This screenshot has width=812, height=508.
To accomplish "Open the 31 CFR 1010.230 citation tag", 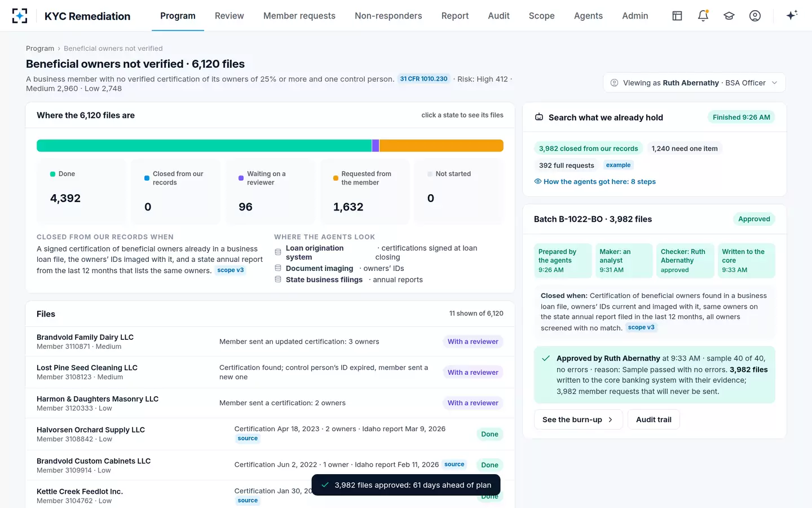I will point(423,79).
